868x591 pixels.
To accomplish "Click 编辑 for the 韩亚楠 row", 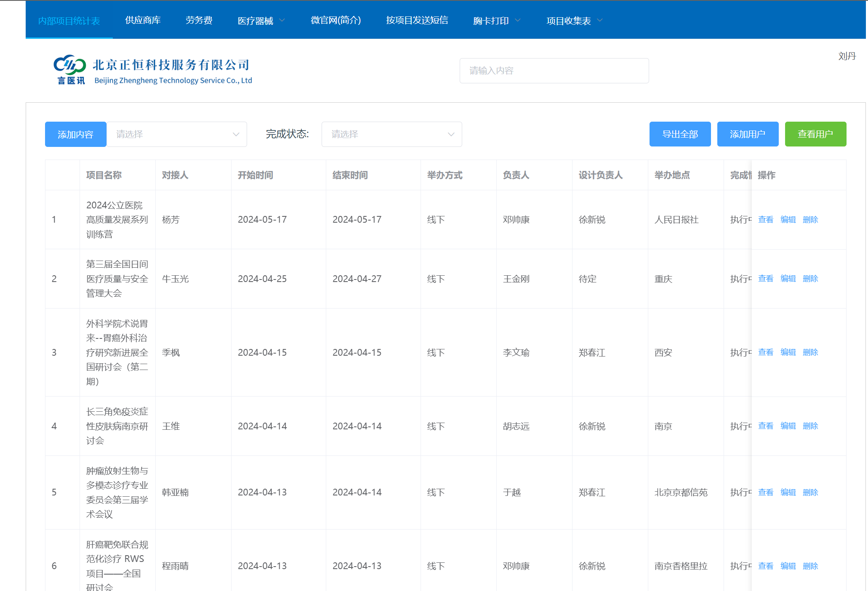I will click(788, 492).
